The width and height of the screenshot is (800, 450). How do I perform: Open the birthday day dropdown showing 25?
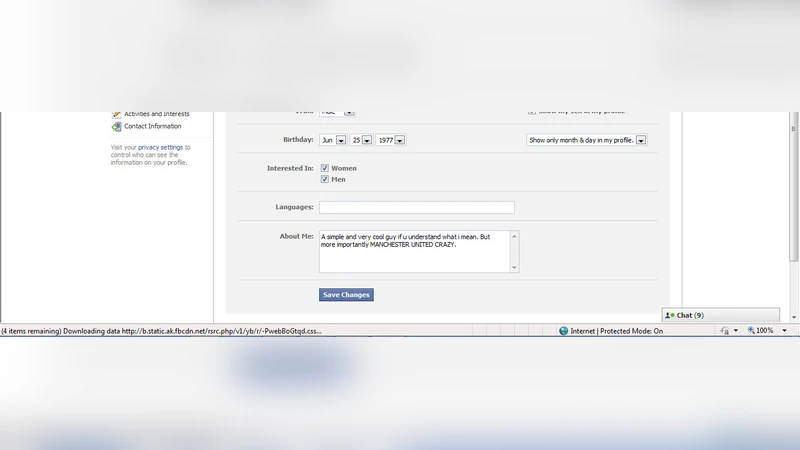click(367, 140)
